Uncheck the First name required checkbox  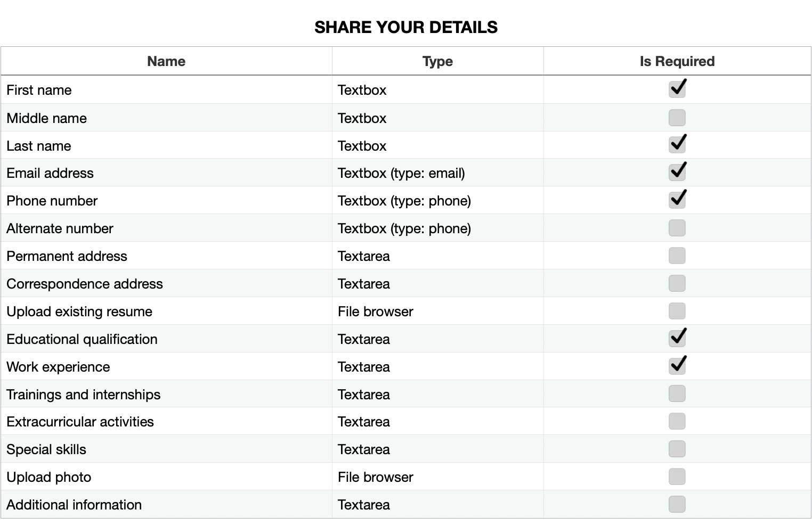coord(677,89)
